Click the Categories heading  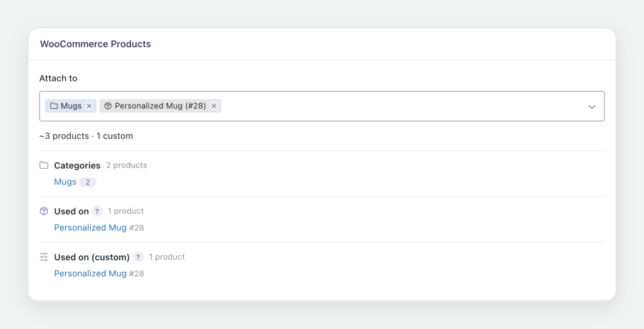77,165
